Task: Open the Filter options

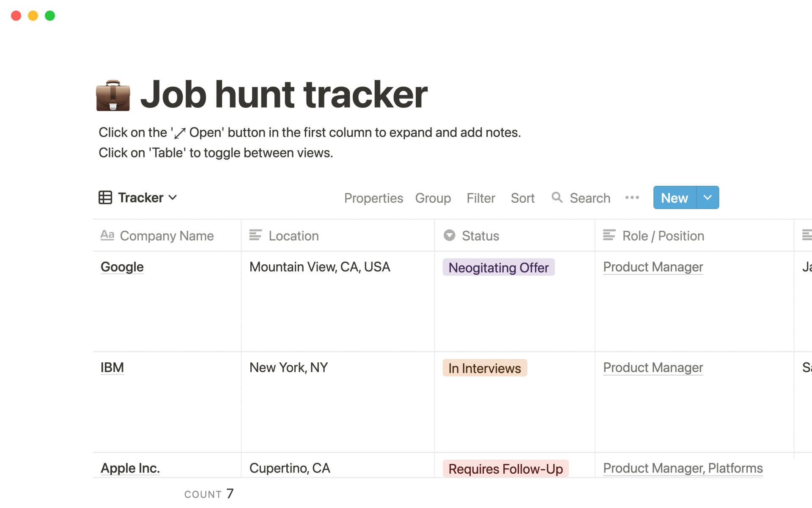Action: 480,198
